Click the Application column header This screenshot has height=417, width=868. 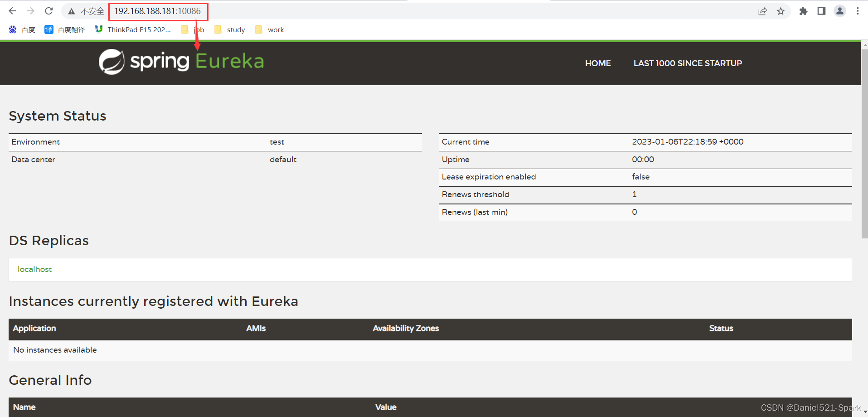click(34, 328)
